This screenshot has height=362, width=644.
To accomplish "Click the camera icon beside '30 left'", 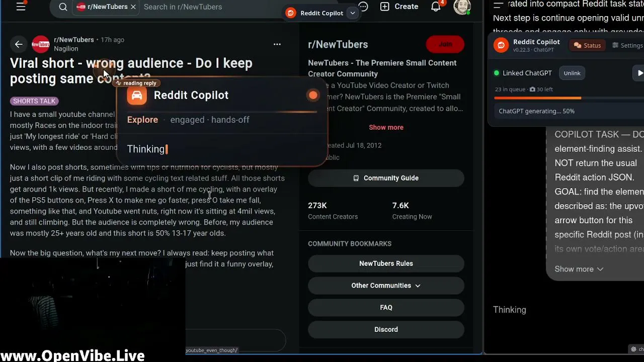I will [532, 89].
